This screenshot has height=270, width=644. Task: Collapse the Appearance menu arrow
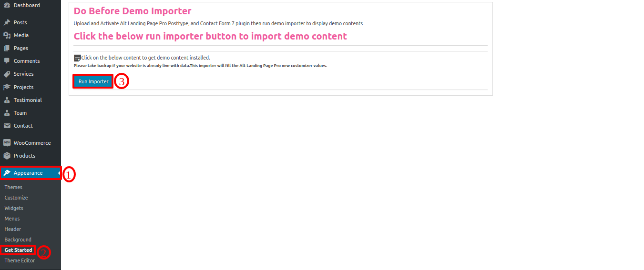click(59, 173)
